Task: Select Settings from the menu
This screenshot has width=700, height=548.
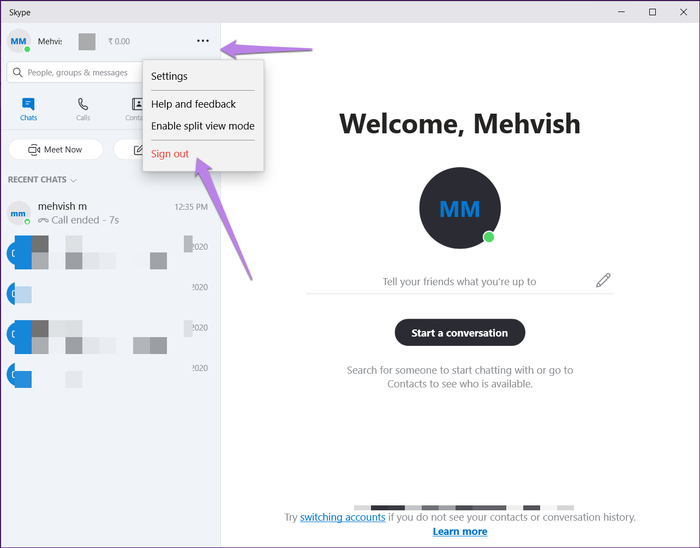Action: (x=169, y=76)
